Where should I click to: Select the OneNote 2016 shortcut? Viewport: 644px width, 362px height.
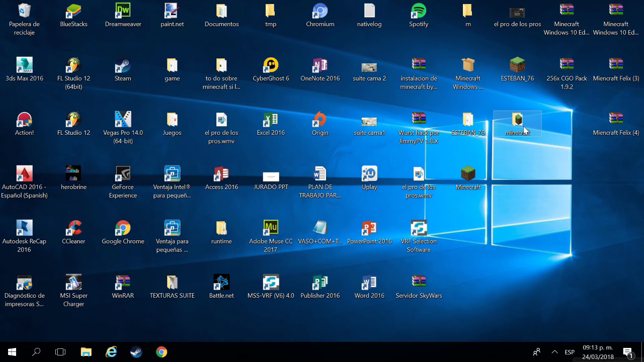tap(320, 69)
